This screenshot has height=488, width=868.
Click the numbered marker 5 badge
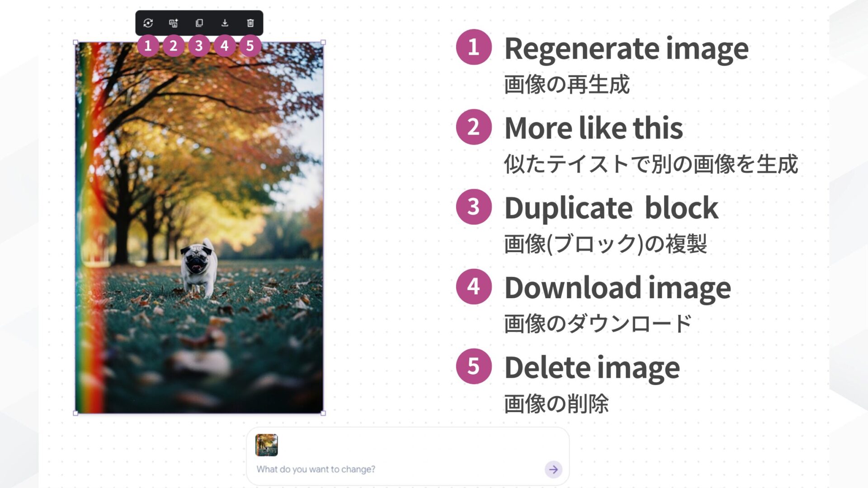(x=250, y=45)
